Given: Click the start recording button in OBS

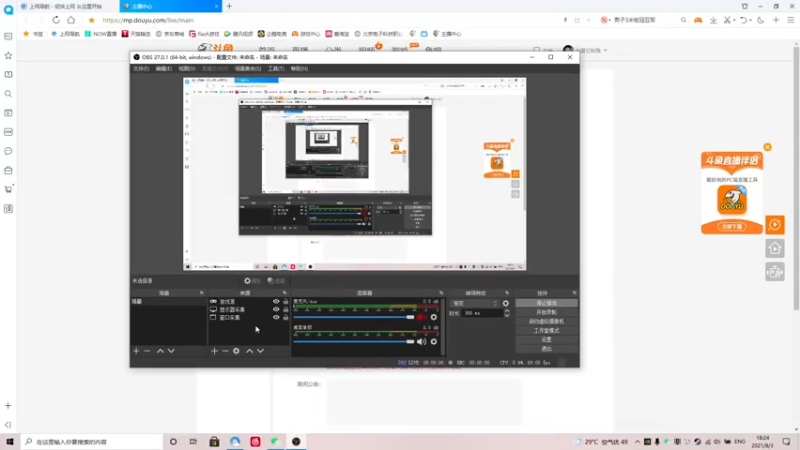Looking at the screenshot, I should (546, 312).
